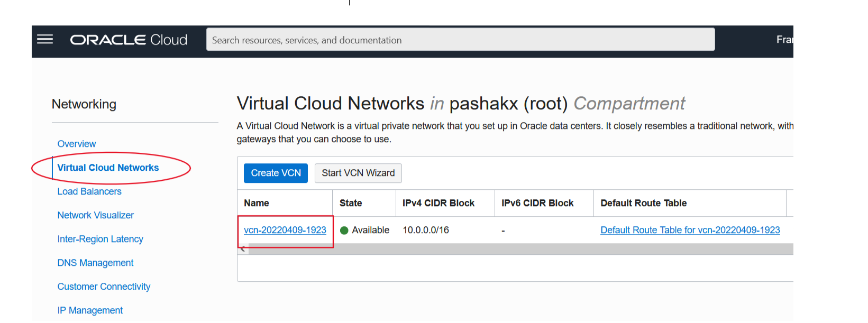Open the hamburger navigation menu
The height and width of the screenshot is (323, 868).
click(45, 40)
